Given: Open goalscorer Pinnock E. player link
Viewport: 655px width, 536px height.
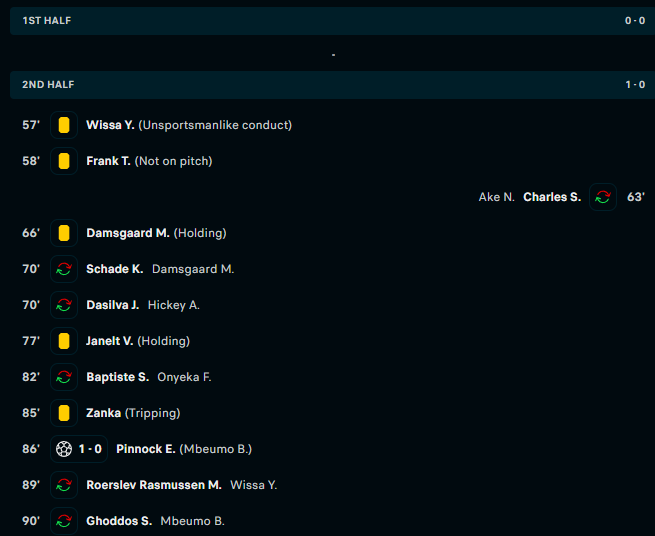Looking at the screenshot, I should (145, 449).
